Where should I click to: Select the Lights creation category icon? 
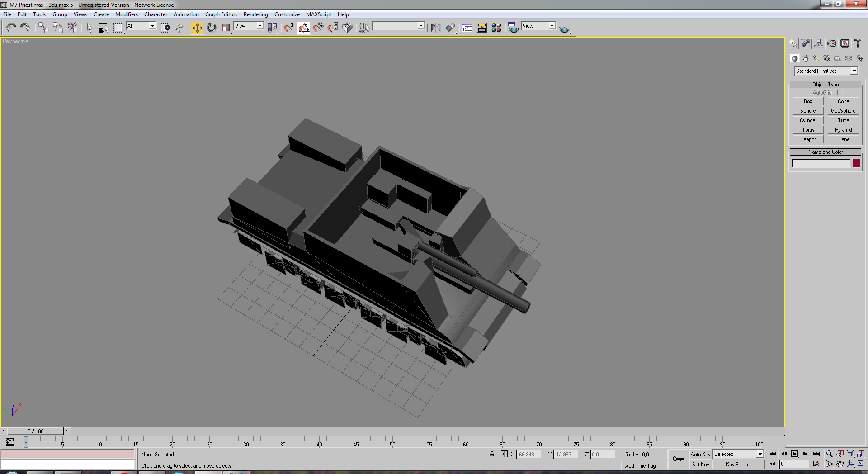(816, 58)
